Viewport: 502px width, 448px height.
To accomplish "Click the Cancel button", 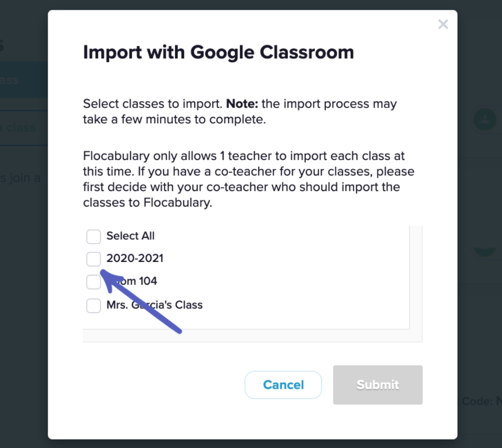I will pos(283,385).
